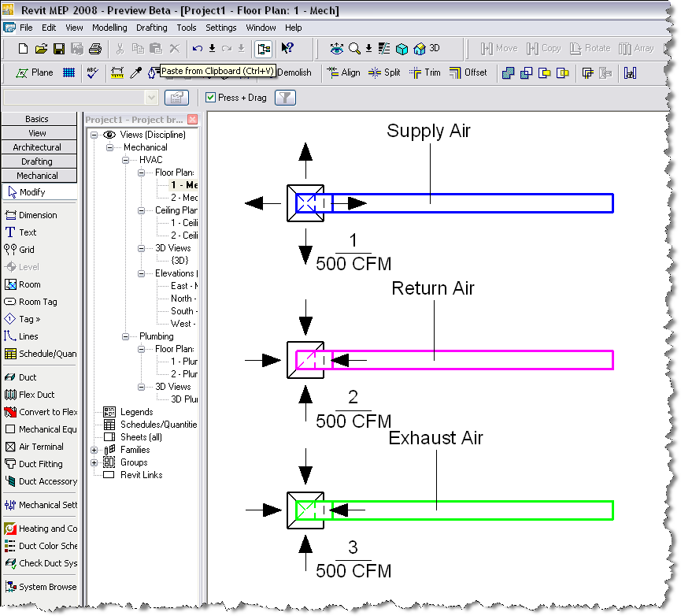
Task: Open the File menu
Action: tap(26, 28)
